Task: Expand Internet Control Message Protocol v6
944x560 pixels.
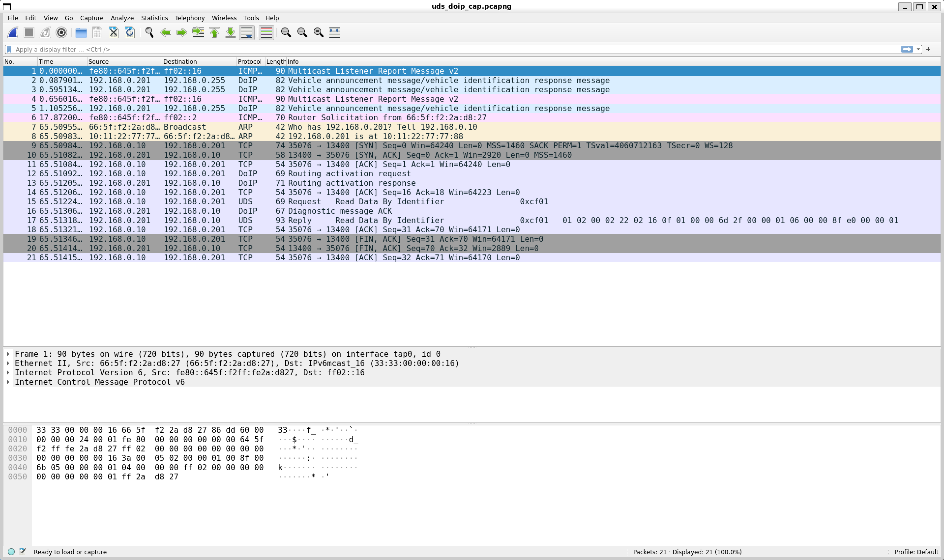Action: 8,382
